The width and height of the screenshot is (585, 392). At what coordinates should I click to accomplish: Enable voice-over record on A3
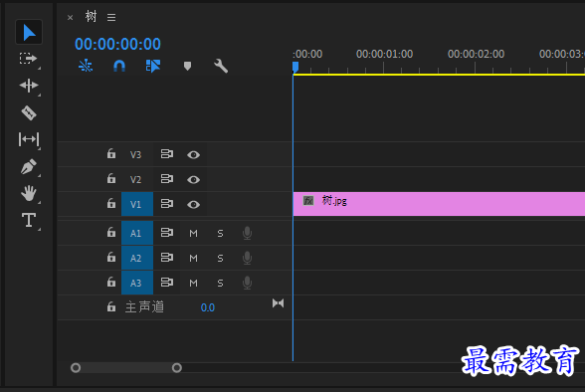(247, 283)
